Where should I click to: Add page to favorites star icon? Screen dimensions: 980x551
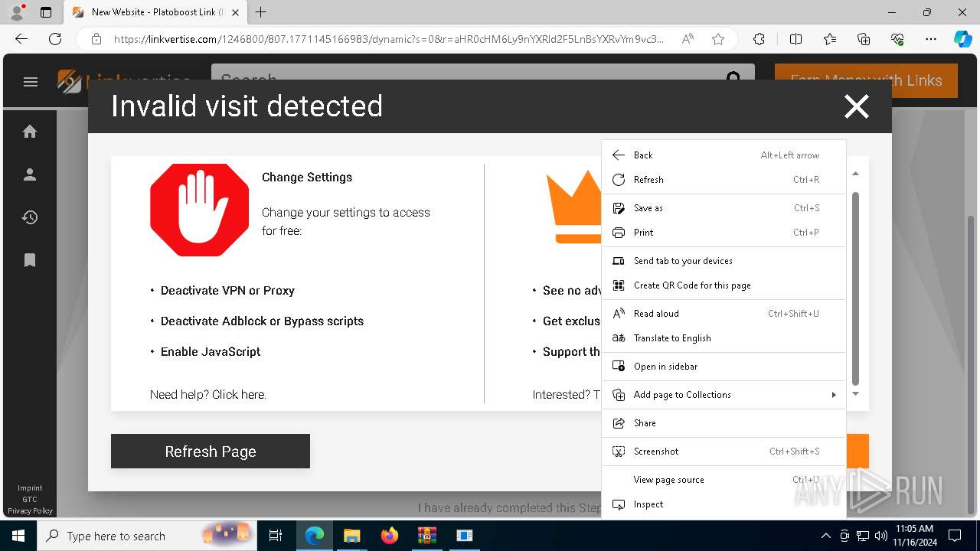click(718, 39)
